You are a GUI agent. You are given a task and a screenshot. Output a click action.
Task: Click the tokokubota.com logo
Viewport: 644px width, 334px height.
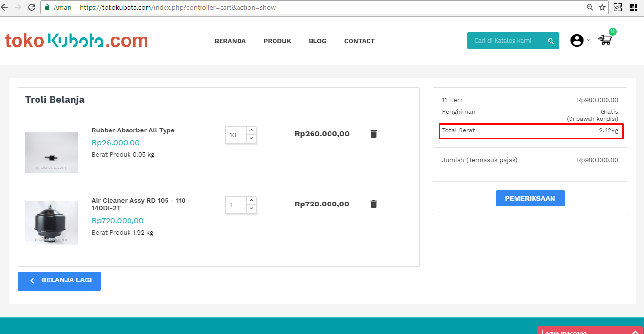pyautogui.click(x=76, y=41)
